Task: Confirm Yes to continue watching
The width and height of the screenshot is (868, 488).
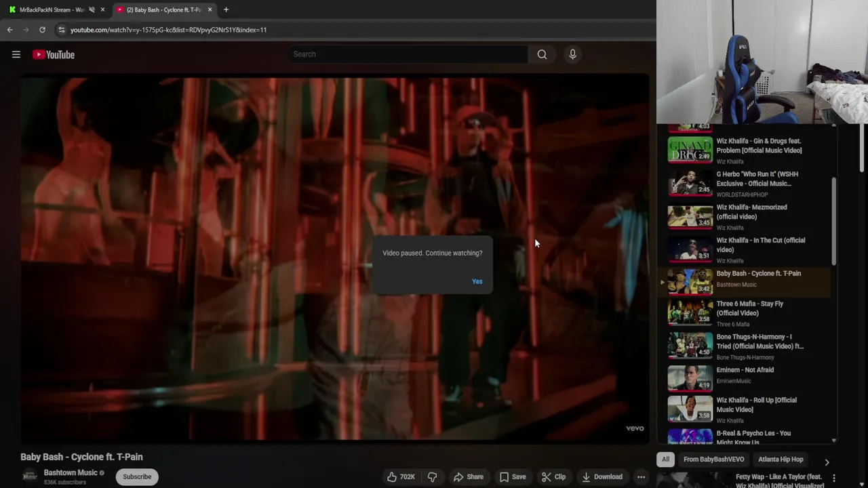Action: coord(477,281)
